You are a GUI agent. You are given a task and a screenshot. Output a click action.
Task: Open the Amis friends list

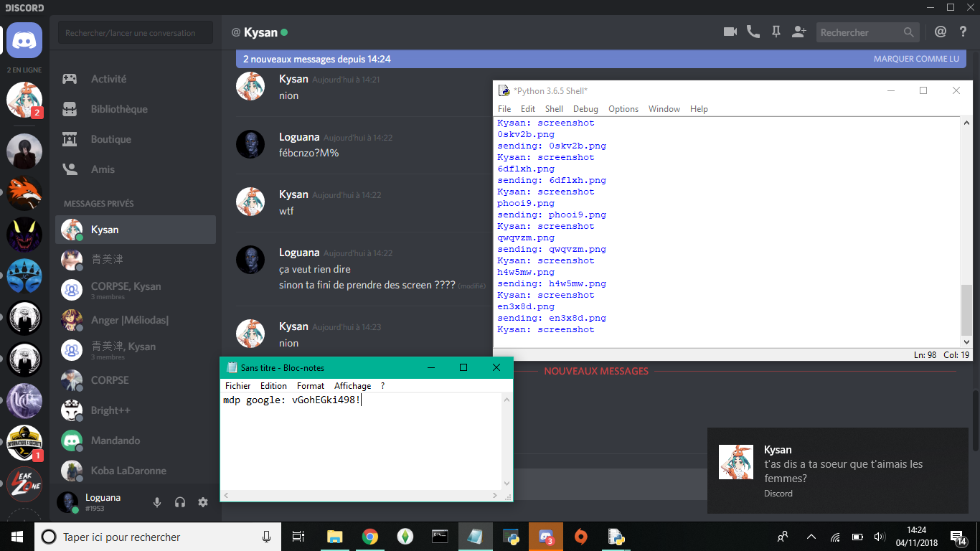136,169
